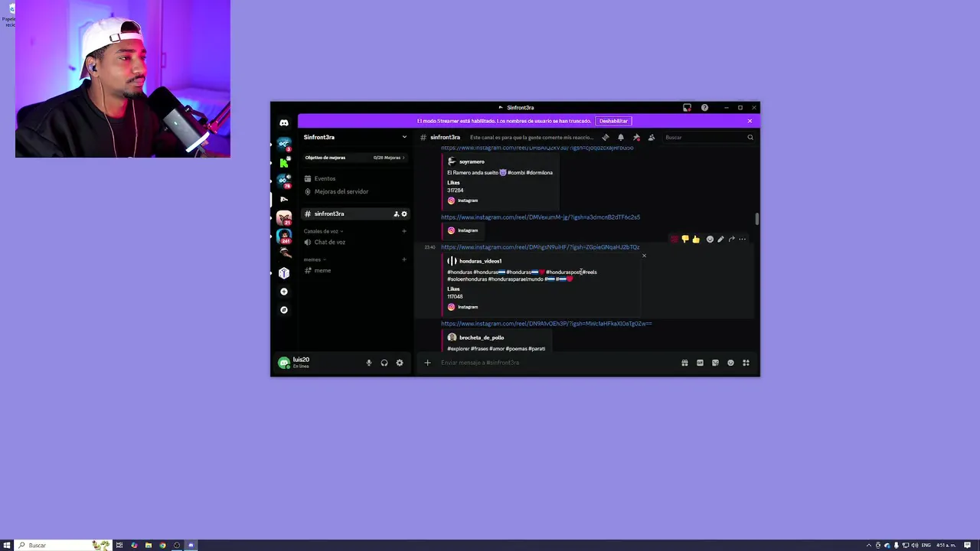Open add reaction emoji picker on message

pos(710,240)
